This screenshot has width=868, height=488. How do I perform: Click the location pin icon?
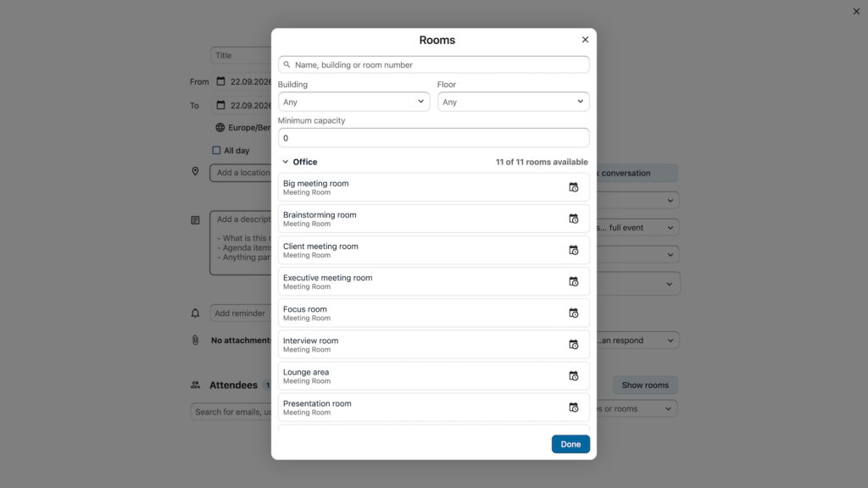[x=196, y=171]
